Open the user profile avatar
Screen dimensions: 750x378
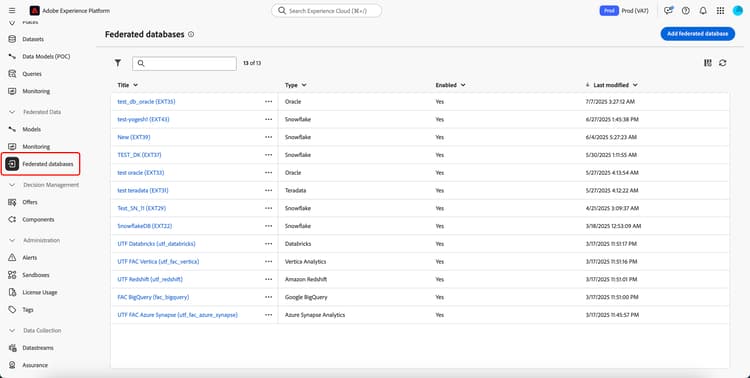click(738, 11)
